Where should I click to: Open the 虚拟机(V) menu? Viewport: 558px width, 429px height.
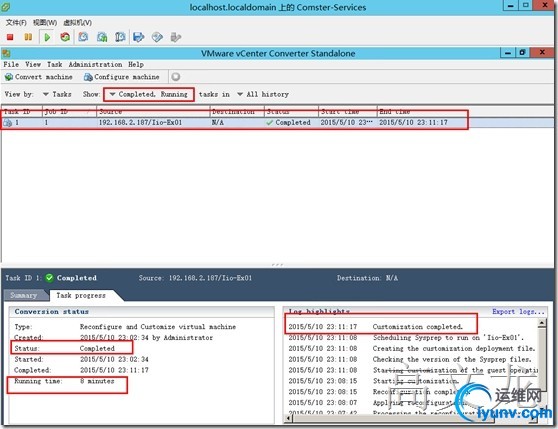[x=77, y=23]
